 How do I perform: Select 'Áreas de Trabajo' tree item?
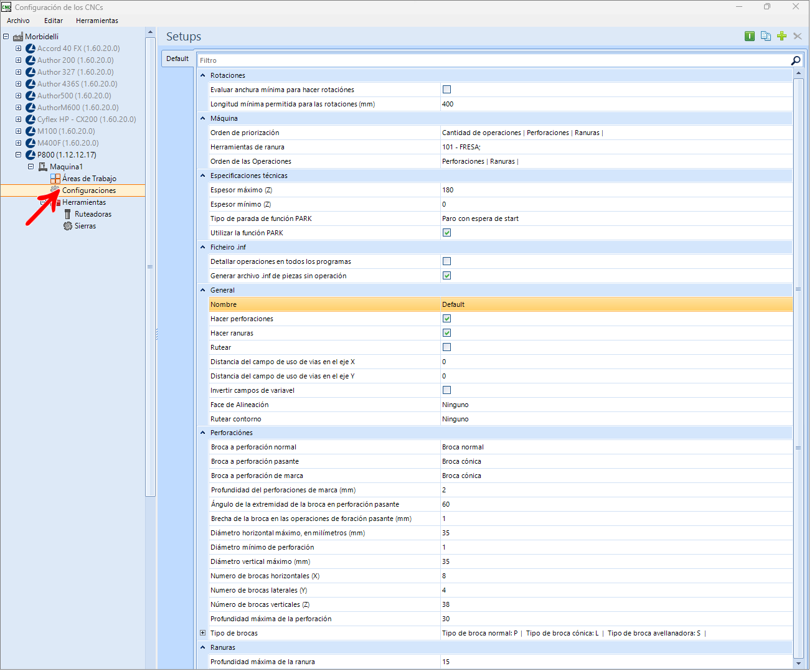[89, 179]
